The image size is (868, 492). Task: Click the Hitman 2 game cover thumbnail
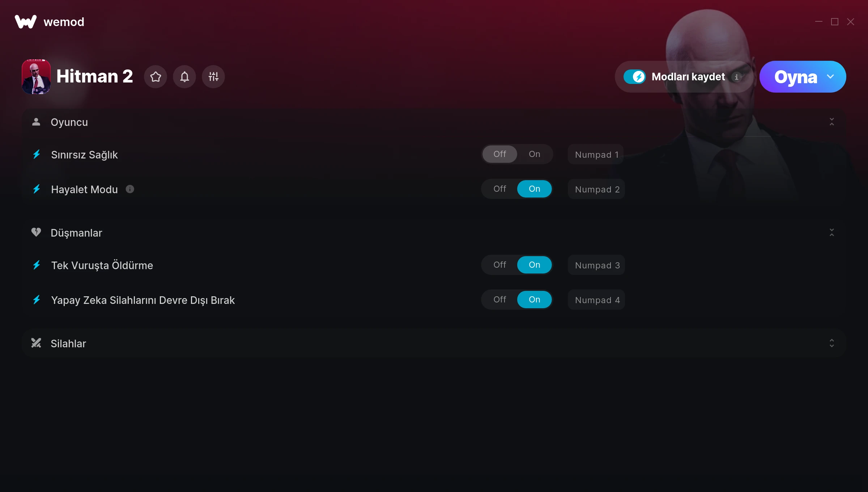pyautogui.click(x=36, y=77)
